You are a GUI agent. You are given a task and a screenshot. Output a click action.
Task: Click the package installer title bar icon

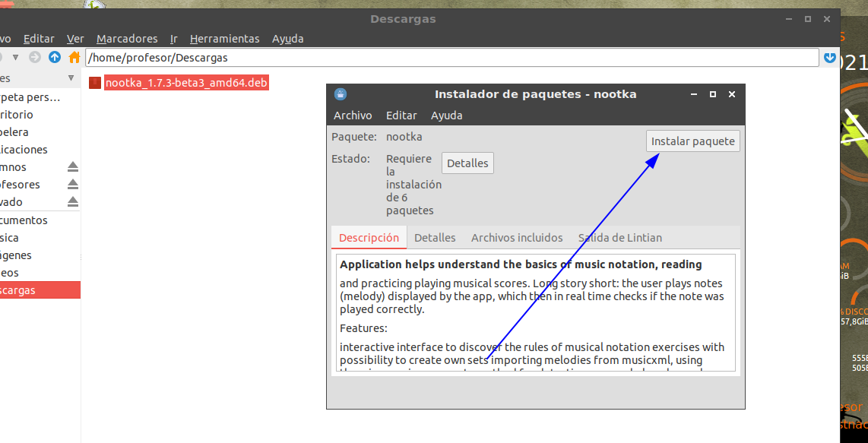(341, 94)
